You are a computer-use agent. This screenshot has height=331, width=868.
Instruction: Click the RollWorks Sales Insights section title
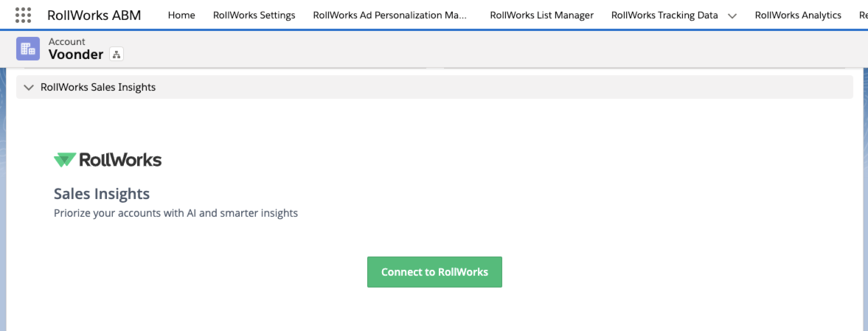(x=98, y=87)
